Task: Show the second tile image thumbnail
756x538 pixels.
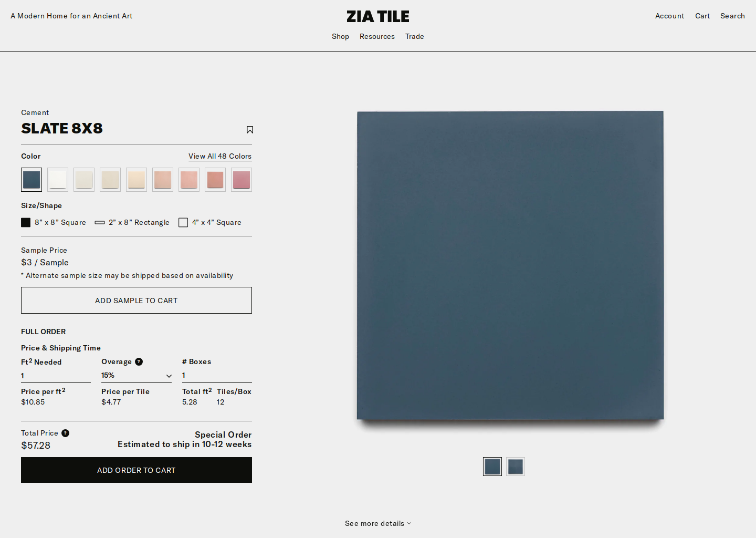Action: (x=516, y=467)
